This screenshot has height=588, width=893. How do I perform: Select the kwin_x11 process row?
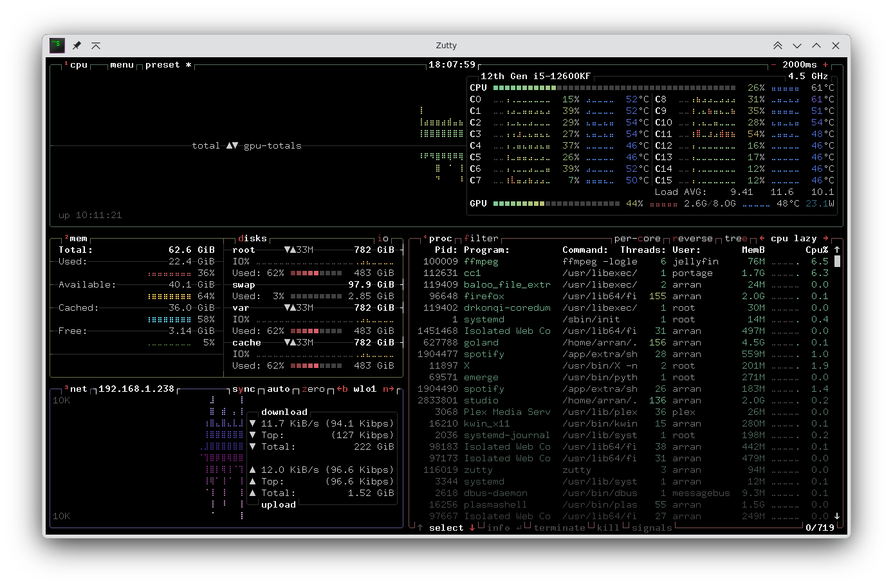[623, 423]
